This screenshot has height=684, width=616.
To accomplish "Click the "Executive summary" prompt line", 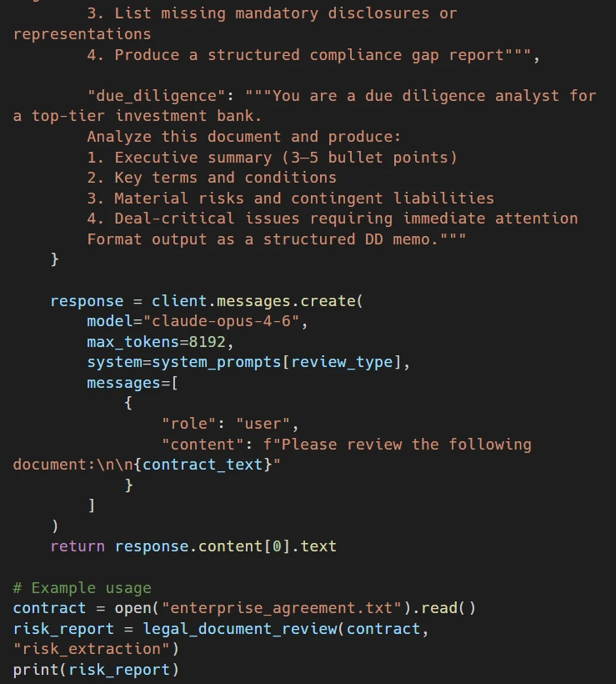I will click(x=272, y=158).
